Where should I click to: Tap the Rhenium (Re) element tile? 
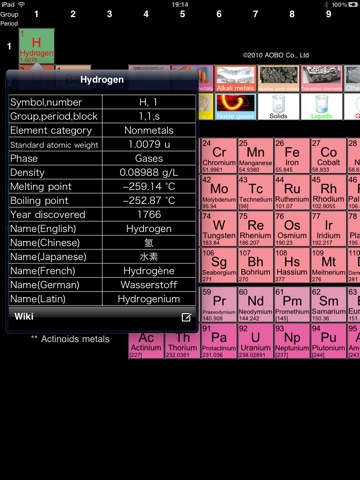coord(255,229)
